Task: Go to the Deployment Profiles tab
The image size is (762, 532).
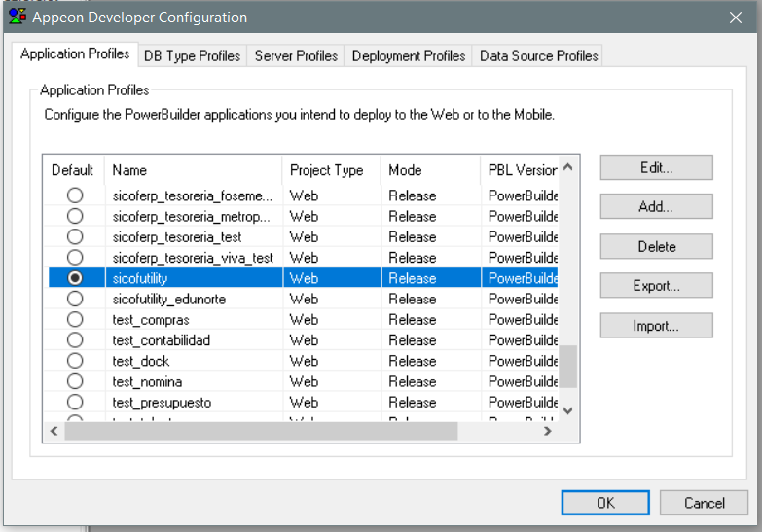Action: (408, 56)
